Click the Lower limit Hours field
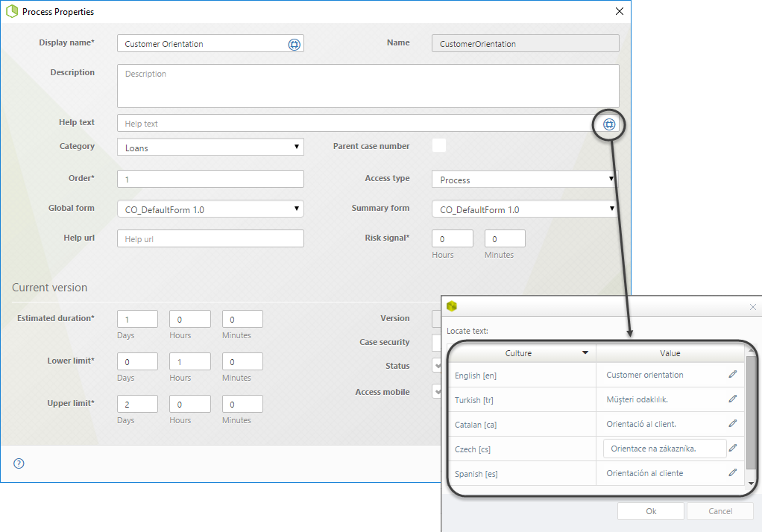This screenshot has width=762, height=532. (190, 361)
